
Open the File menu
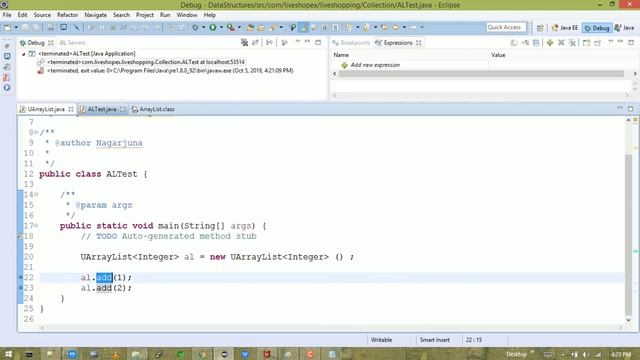click(7, 15)
